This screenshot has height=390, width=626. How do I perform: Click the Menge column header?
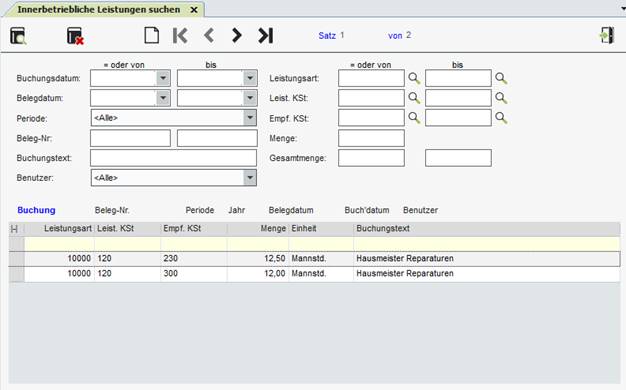258,229
